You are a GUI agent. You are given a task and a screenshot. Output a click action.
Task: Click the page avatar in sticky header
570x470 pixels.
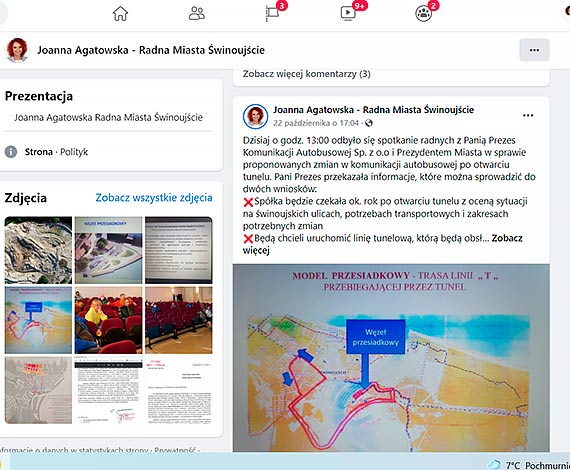coord(17,50)
